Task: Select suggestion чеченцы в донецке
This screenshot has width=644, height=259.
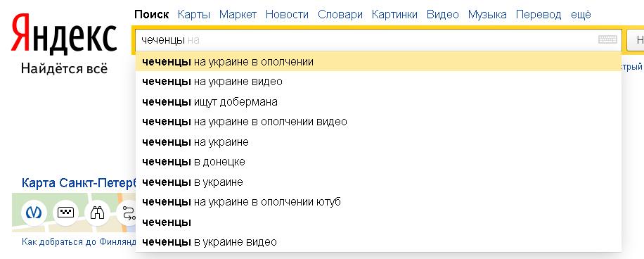Action: click(x=378, y=162)
